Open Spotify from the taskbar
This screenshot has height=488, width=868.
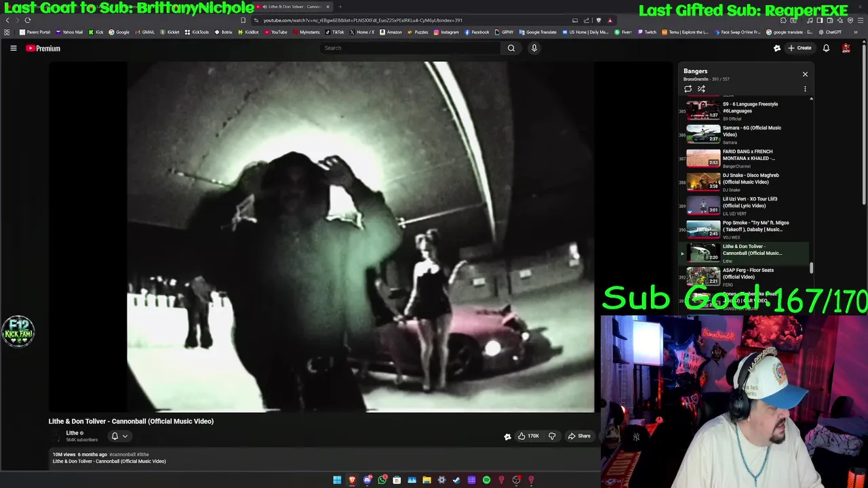point(486,480)
